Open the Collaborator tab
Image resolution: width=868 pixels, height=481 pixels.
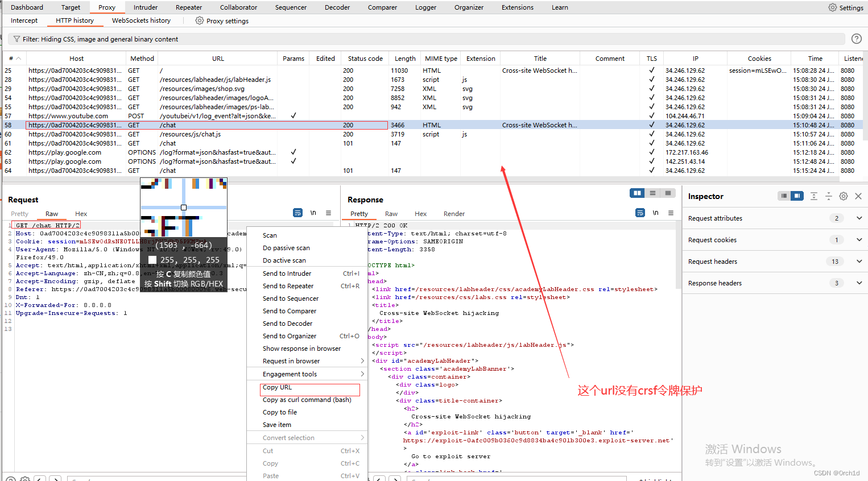[x=238, y=7]
